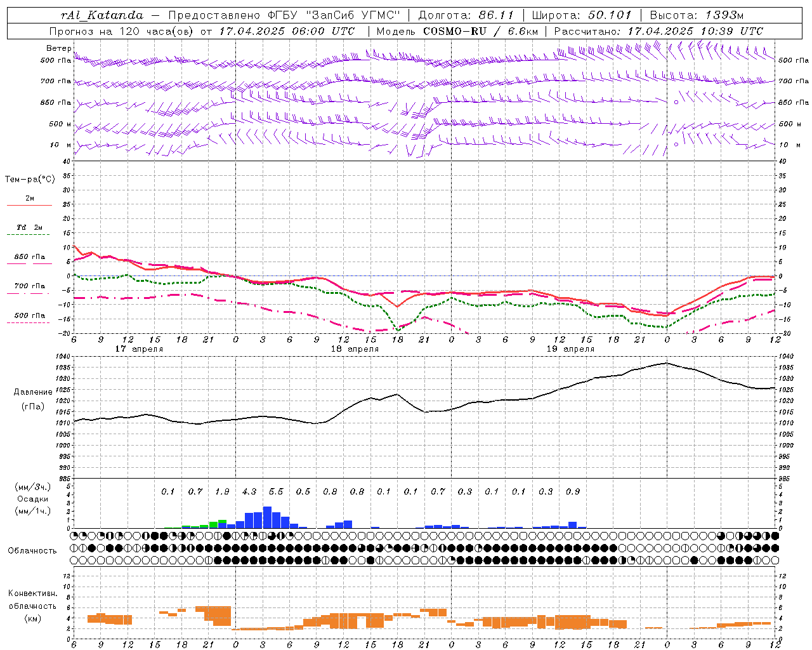Viewport: 812px width, 650px height.
Task: Click the pink long-dash 850 гПа legend line
Action: (29, 264)
